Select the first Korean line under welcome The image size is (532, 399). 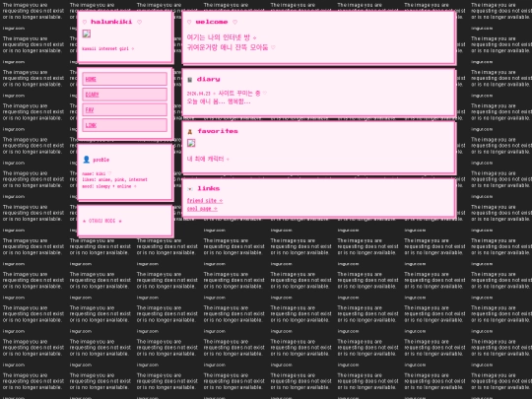(222, 37)
